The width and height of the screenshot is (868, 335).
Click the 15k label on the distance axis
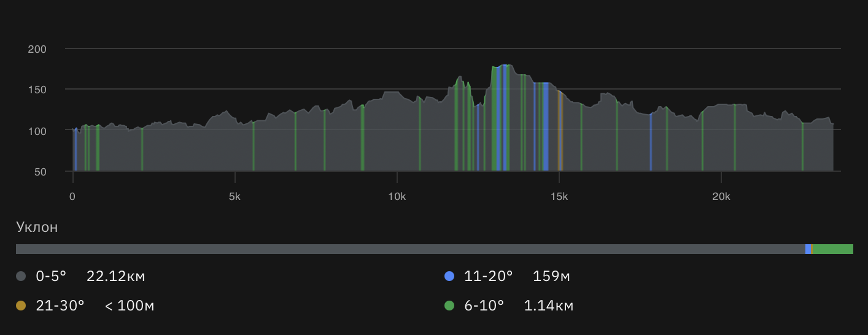(559, 197)
